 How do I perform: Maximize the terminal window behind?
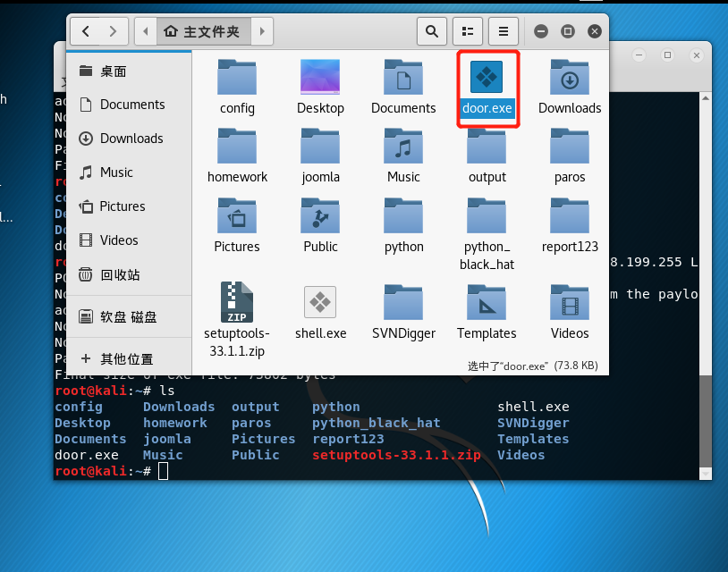[x=668, y=55]
